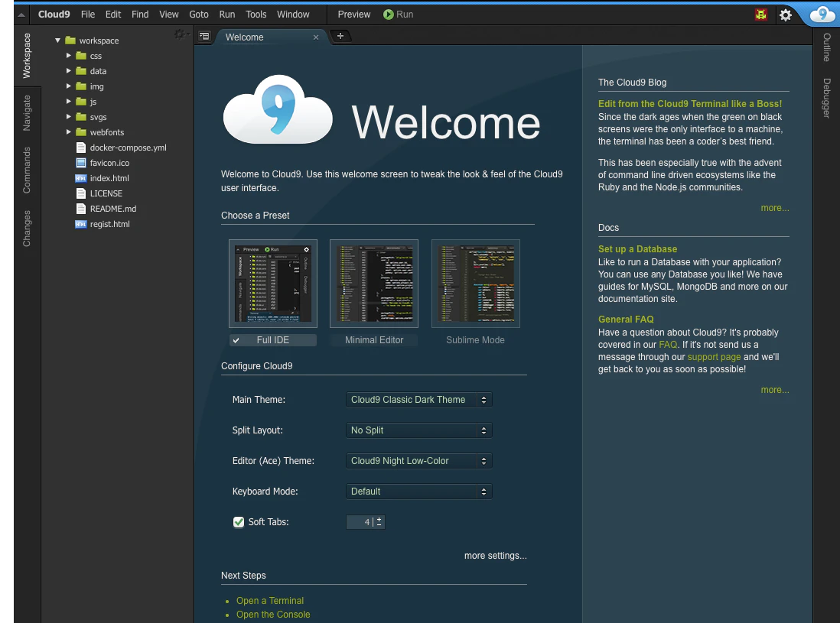840x623 pixels.
Task: Switch to the Navigate side panel tab
Action: (27, 113)
